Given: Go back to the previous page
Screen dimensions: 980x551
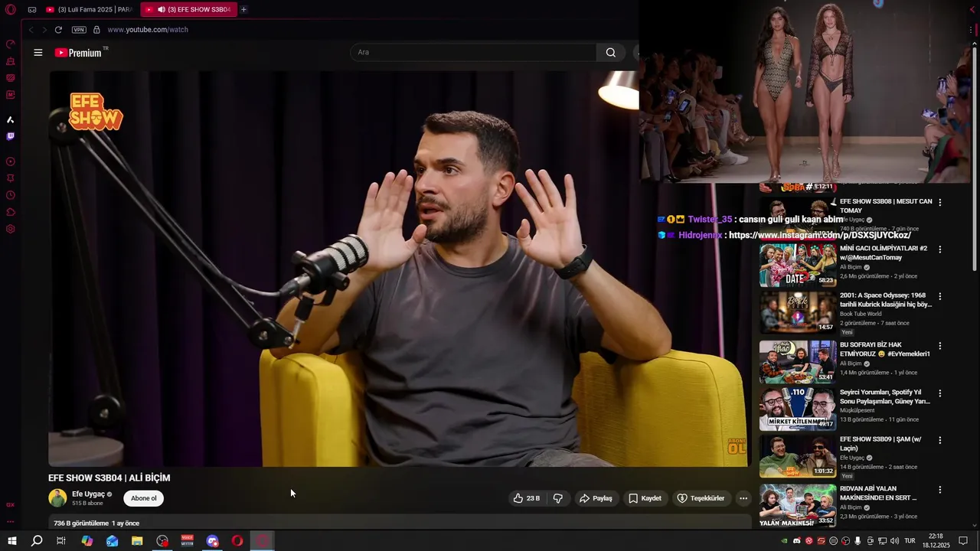Looking at the screenshot, I should pyautogui.click(x=31, y=30).
